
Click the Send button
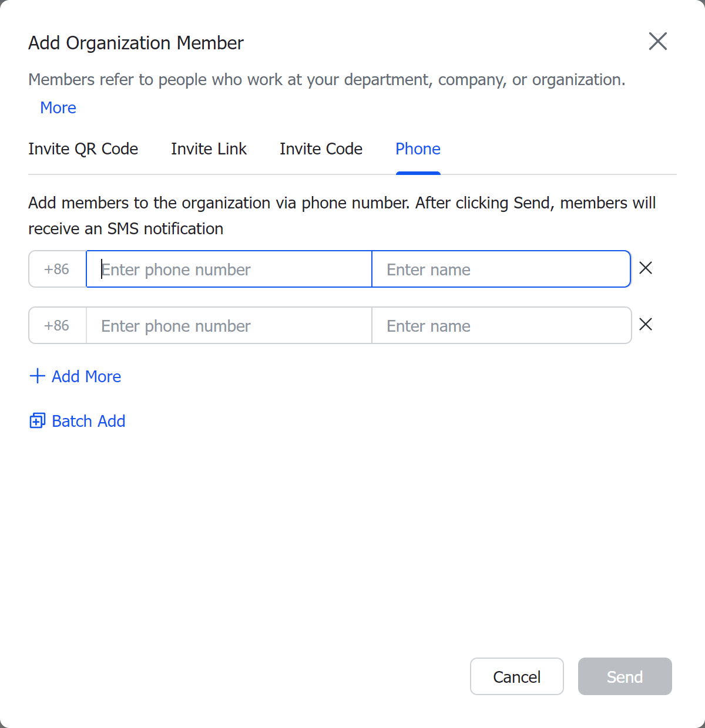pyautogui.click(x=625, y=676)
